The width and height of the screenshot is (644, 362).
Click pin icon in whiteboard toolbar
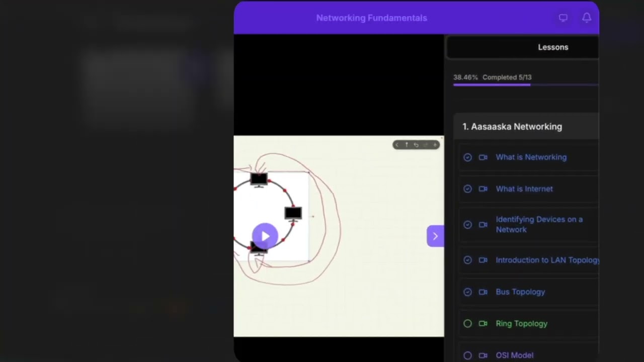point(407,145)
